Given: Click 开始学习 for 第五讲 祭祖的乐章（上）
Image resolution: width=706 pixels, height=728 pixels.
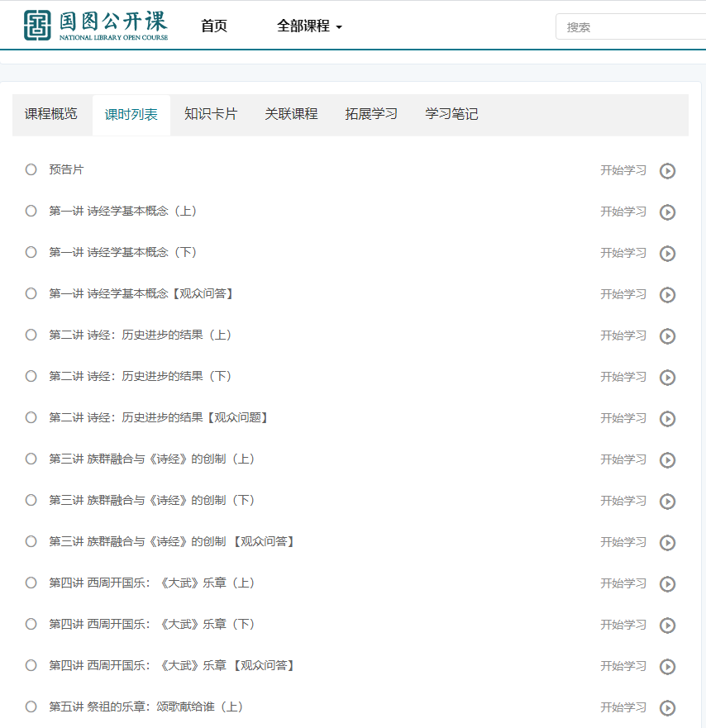Looking at the screenshot, I should tap(623, 707).
